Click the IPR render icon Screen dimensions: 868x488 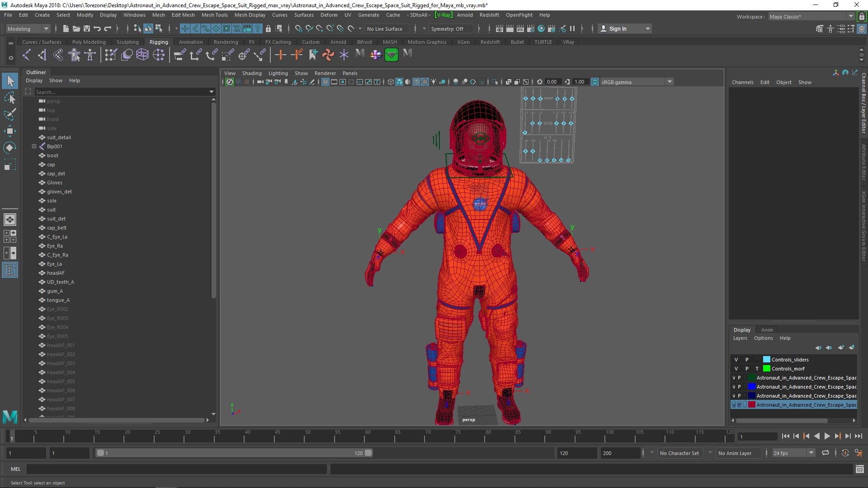(x=520, y=28)
